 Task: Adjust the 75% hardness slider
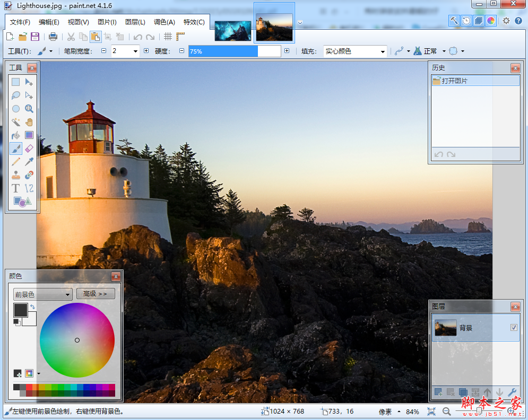(x=235, y=51)
